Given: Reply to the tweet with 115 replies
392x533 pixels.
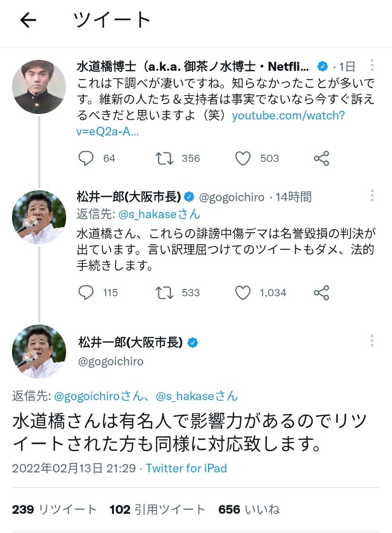Looking at the screenshot, I should click(85, 293).
